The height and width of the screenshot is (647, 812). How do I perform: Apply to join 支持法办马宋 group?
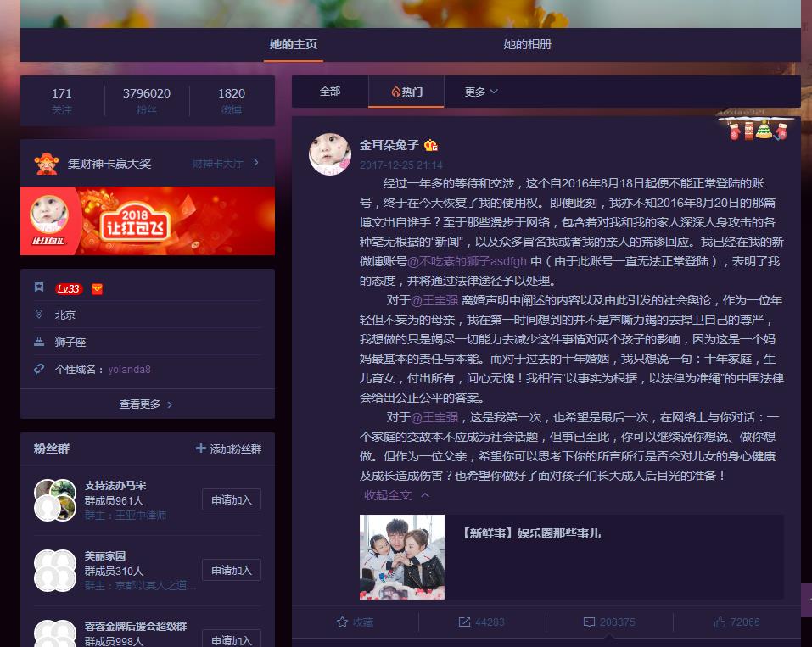tap(232, 499)
